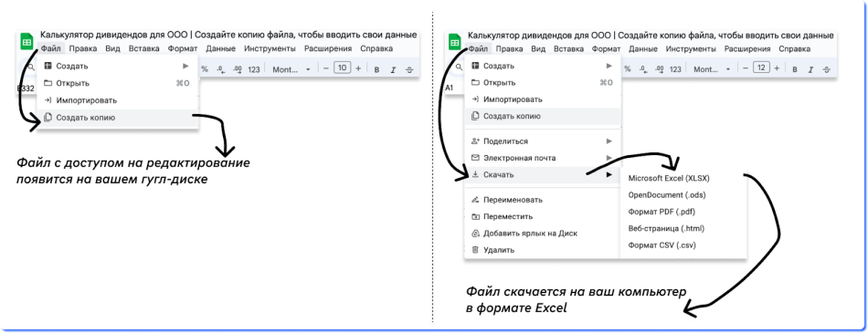Image resolution: width=868 pixels, height=333 pixels.
Task: Choose Microsoft Excel (XLSX) download format
Action: click(x=669, y=179)
